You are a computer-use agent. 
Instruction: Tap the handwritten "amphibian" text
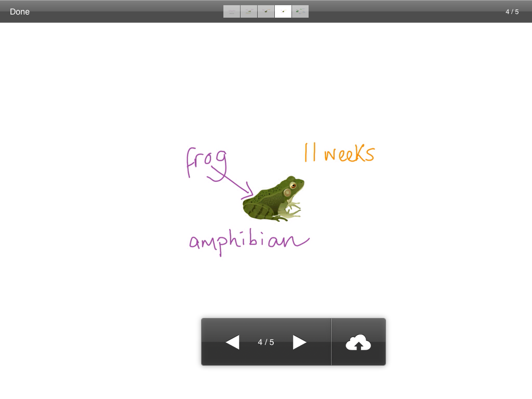point(249,242)
